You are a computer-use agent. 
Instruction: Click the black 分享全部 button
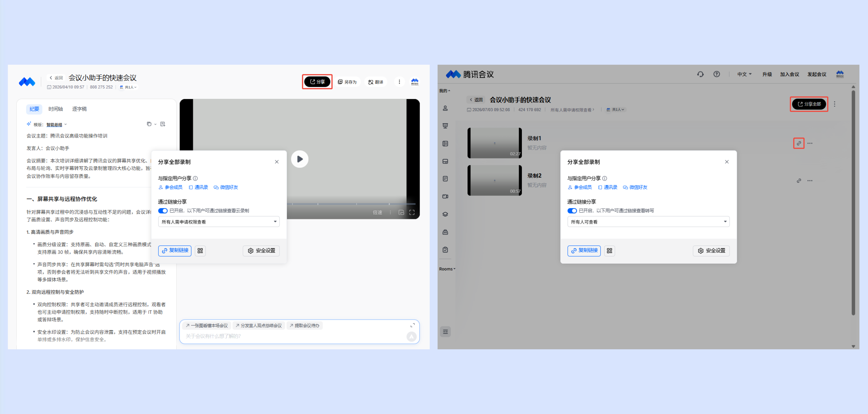pos(809,104)
